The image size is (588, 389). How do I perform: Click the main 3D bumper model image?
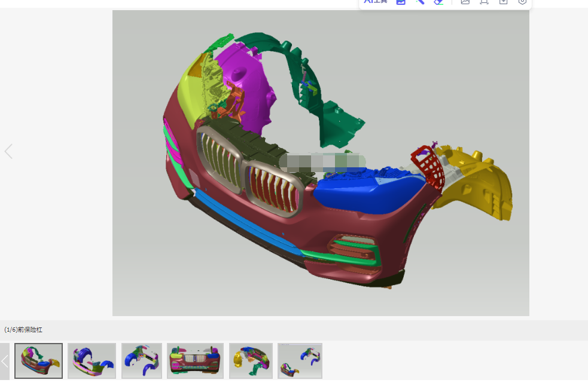coord(321,163)
